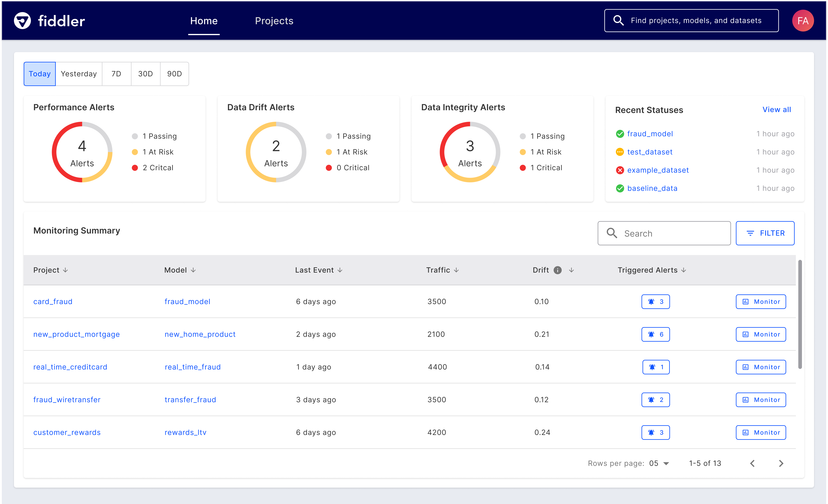
Task: Open the Projects tab
Action: (x=274, y=21)
